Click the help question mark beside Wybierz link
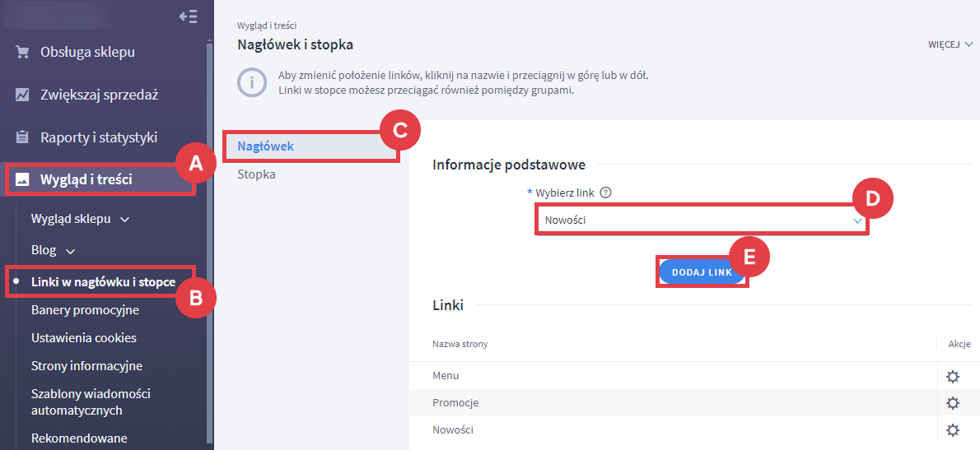 pos(605,193)
